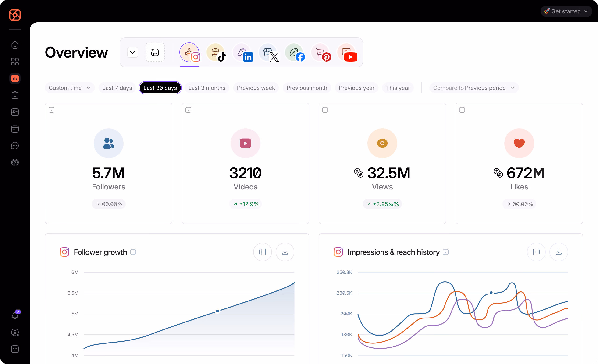This screenshot has height=364, width=598.
Task: Click the +12.9% Videos change badge
Action: coord(246,204)
